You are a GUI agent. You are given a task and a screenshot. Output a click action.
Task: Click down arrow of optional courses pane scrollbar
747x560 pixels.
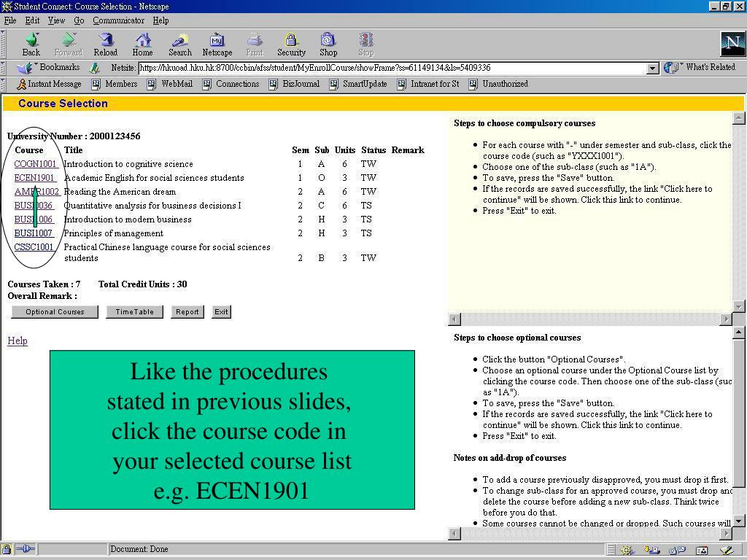(x=738, y=521)
